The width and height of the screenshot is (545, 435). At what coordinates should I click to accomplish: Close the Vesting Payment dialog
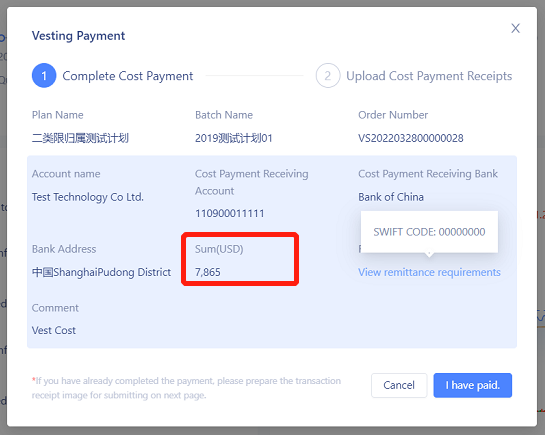coord(515,28)
